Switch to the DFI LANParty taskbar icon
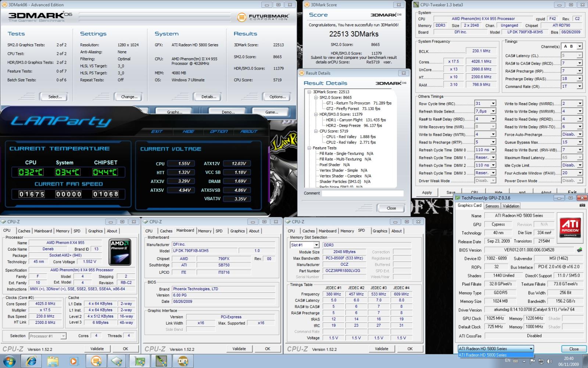The height and width of the screenshot is (368, 588). click(183, 361)
